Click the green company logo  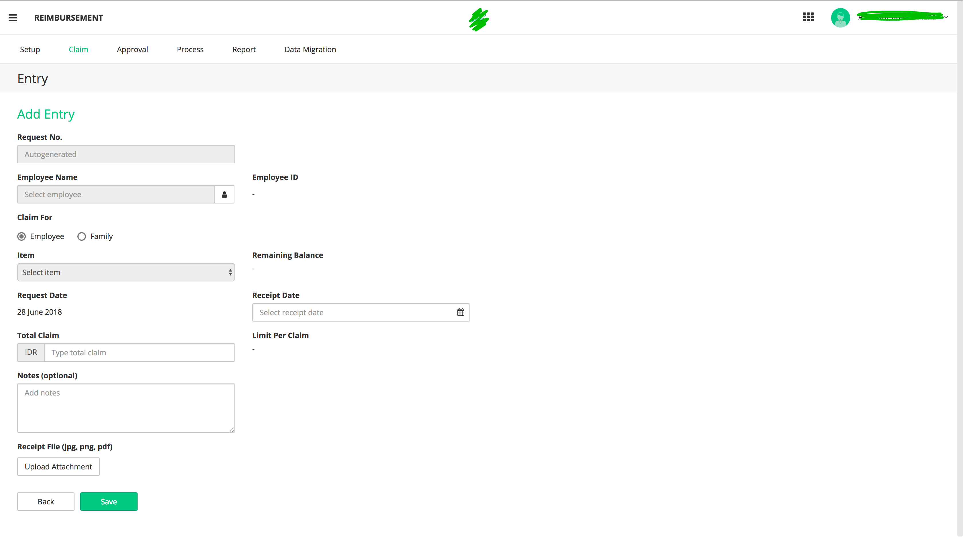click(479, 19)
